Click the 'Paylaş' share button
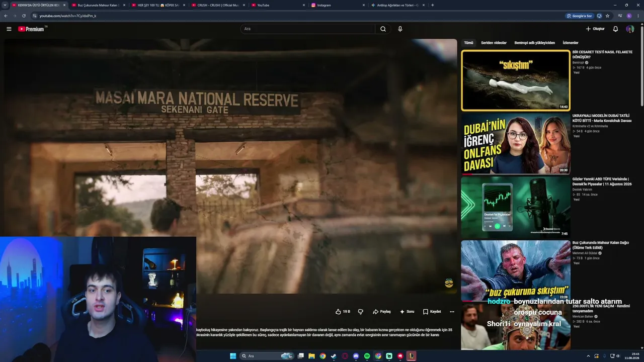 382,312
